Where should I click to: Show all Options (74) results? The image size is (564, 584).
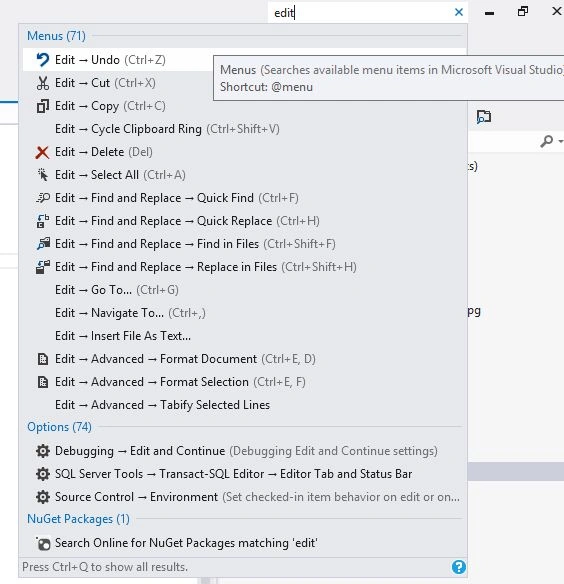pyautogui.click(x=59, y=427)
